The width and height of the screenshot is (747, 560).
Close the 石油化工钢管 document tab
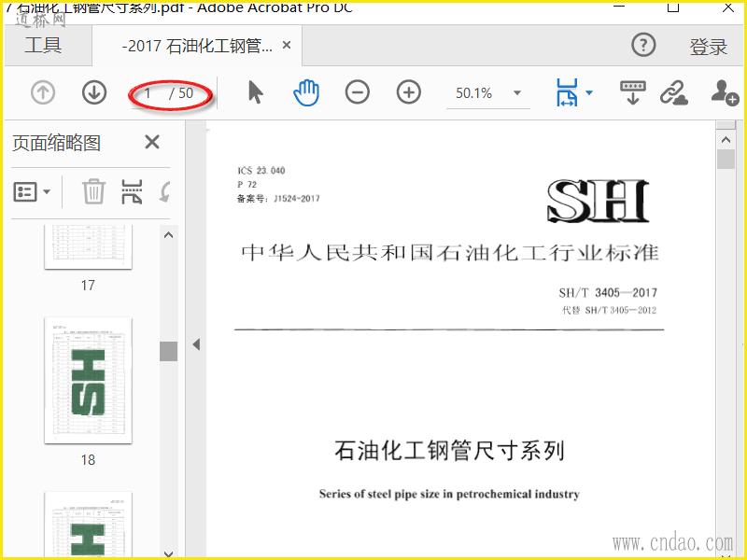287,45
